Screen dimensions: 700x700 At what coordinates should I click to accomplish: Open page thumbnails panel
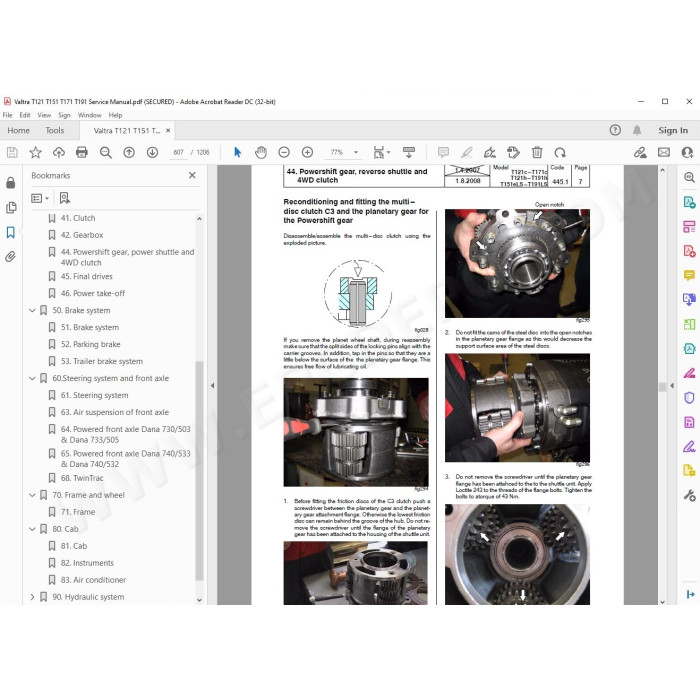tap(11, 208)
